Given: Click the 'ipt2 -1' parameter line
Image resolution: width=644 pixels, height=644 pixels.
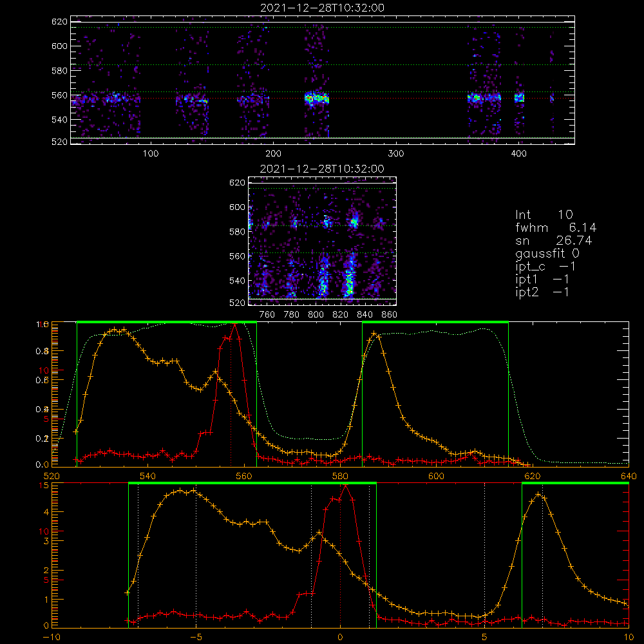Looking at the screenshot, I should point(542,292).
